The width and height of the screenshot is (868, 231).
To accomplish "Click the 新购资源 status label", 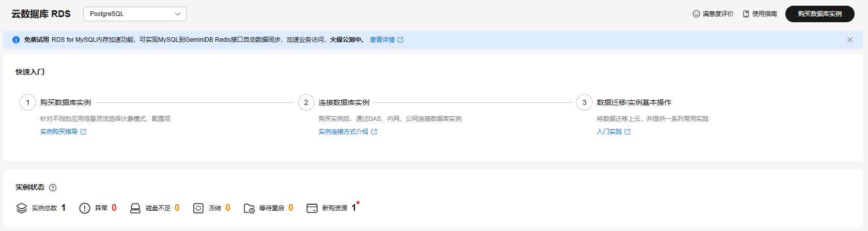I will coord(335,208).
